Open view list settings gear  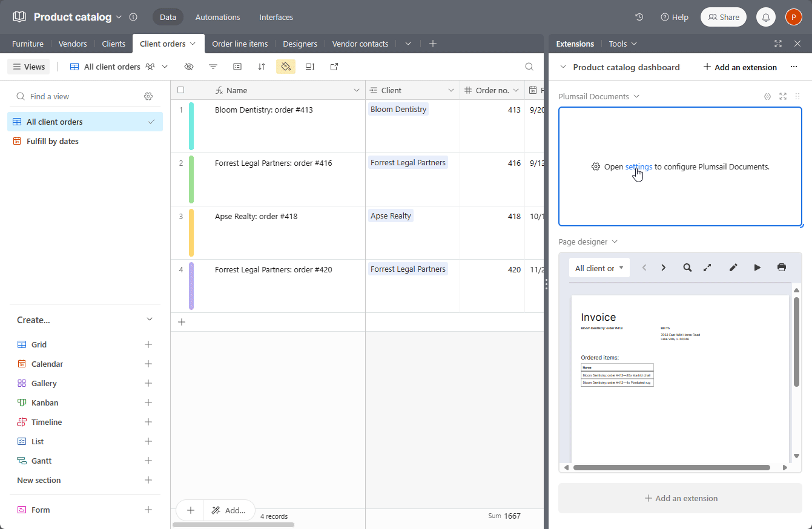148,96
